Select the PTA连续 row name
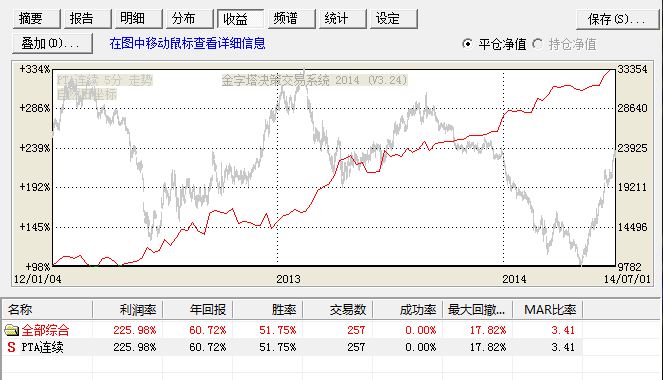Image resolution: width=663 pixels, height=380 pixels. point(42,347)
